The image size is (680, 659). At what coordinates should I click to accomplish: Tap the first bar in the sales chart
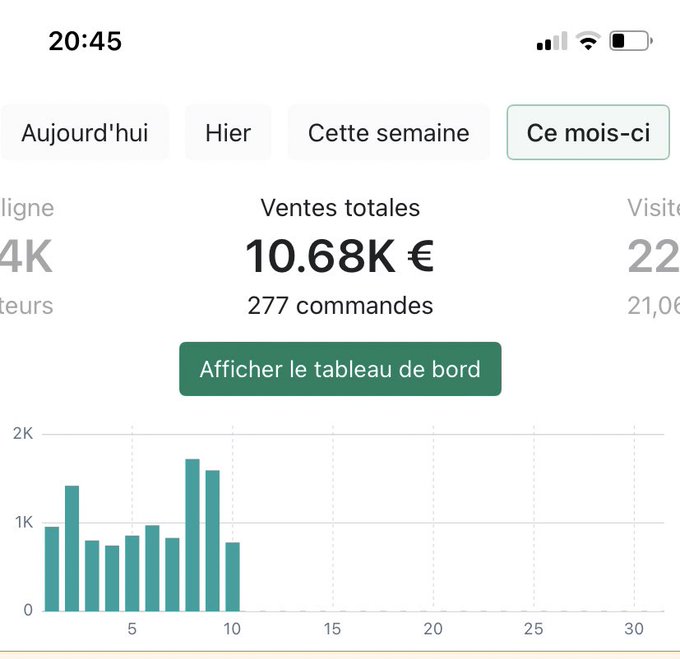point(52,568)
